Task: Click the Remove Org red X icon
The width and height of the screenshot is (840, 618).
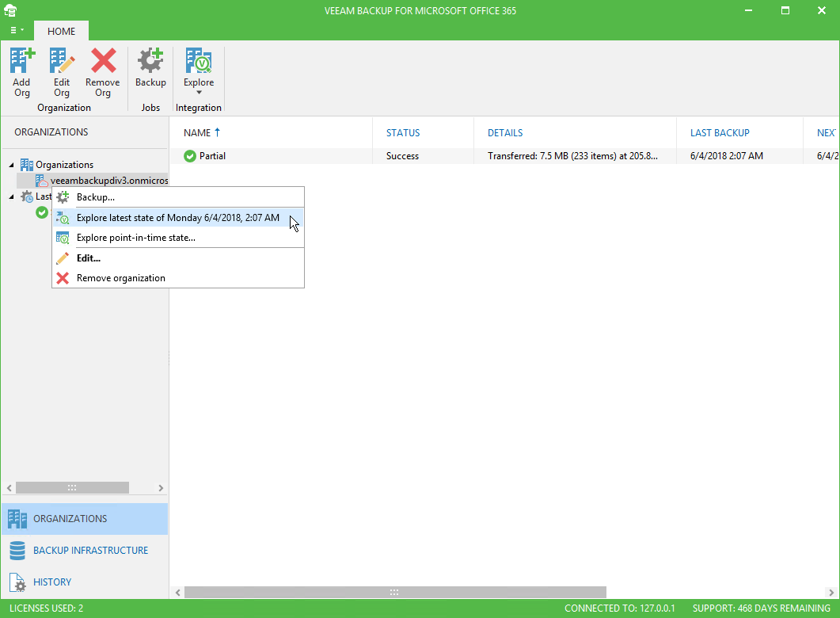Action: [104, 60]
